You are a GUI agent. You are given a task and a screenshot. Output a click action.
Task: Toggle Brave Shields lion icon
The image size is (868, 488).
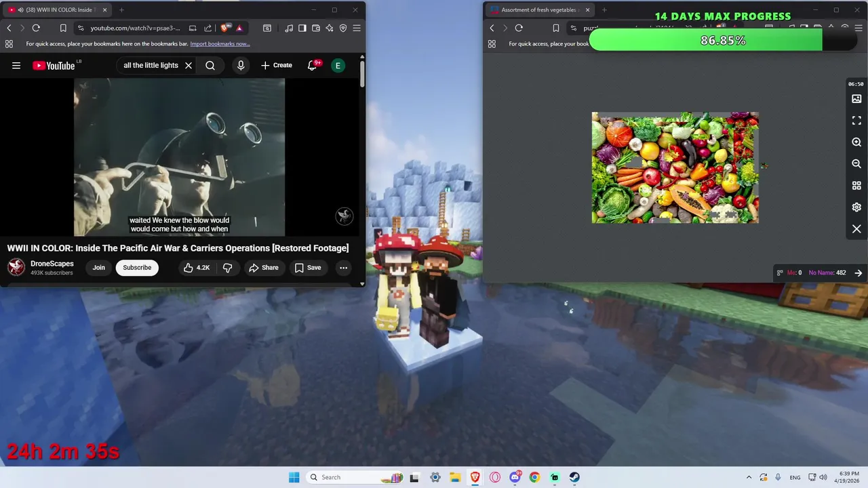click(x=225, y=28)
